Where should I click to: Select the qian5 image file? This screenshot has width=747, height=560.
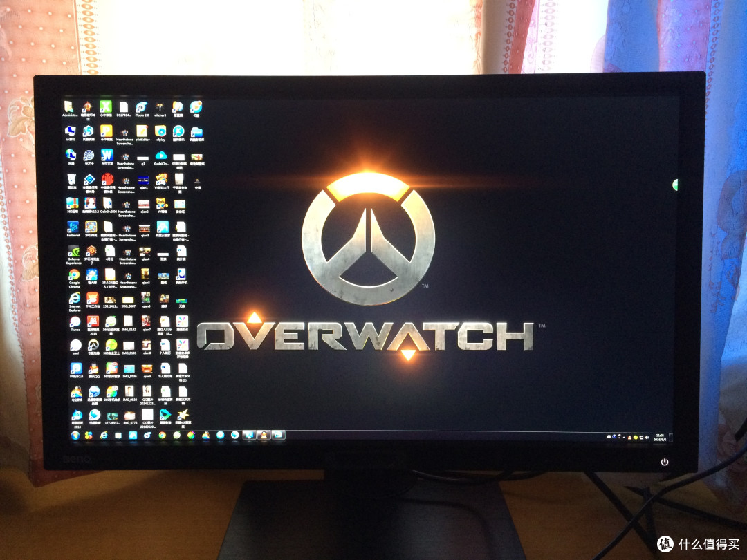tap(145, 276)
